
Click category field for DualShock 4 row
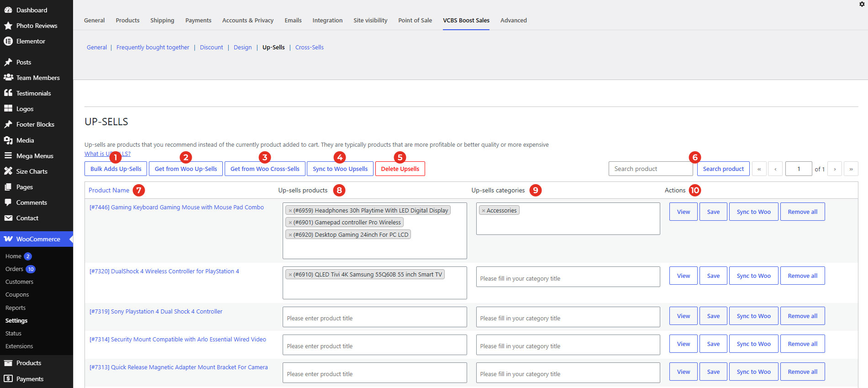568,277
